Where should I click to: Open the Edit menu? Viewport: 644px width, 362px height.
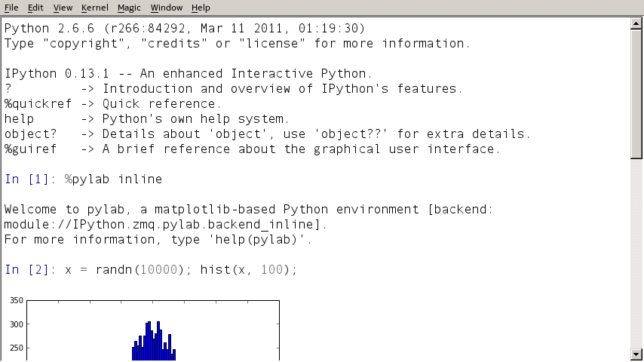[35, 8]
